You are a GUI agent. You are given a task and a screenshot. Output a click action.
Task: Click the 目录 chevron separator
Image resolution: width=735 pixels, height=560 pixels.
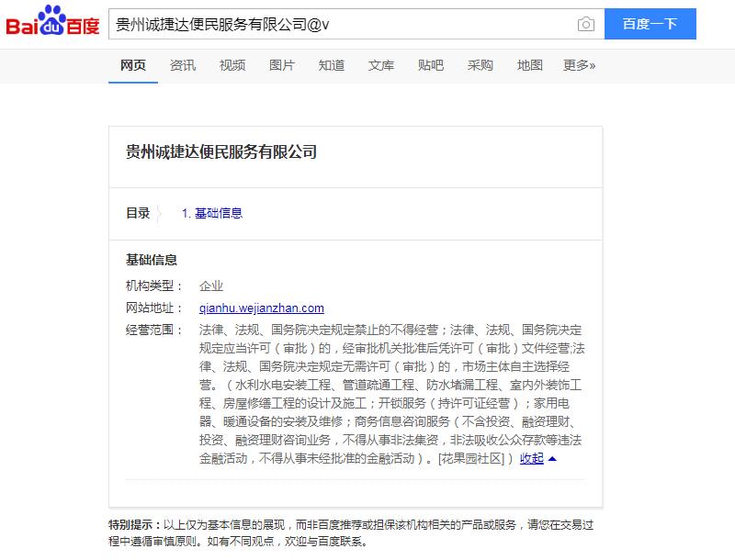159,213
